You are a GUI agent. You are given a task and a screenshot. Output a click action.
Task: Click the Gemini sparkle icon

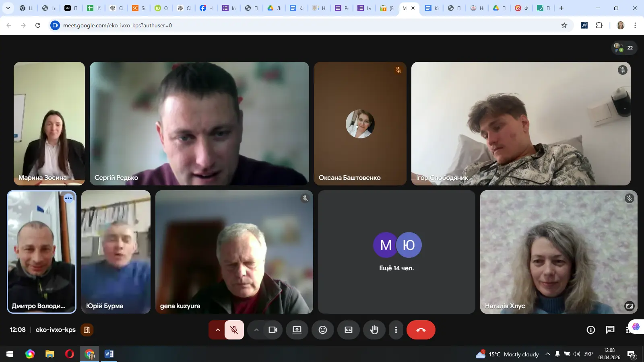click(636, 327)
